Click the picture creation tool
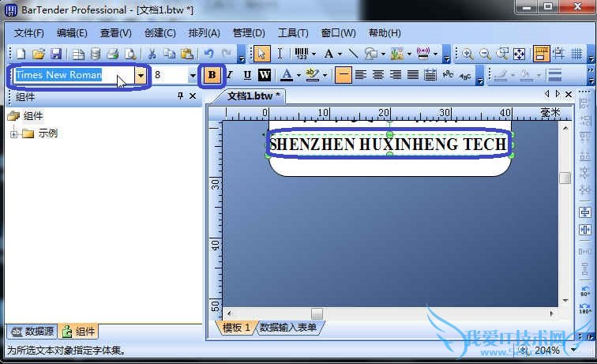 397,54
